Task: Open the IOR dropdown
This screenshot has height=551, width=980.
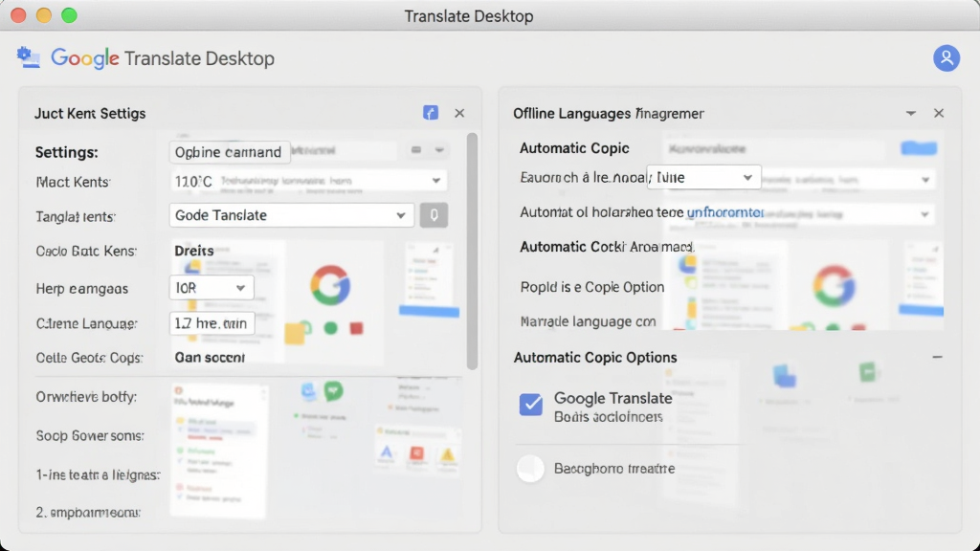Action: point(212,288)
